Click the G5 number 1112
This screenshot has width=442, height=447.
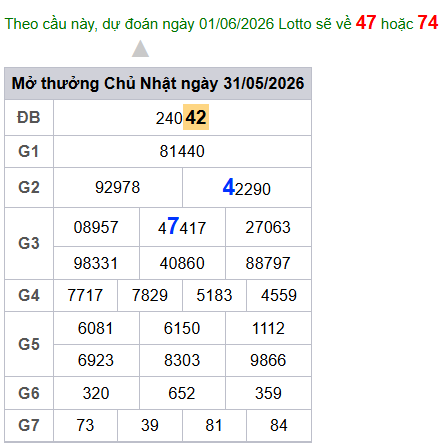click(x=268, y=328)
